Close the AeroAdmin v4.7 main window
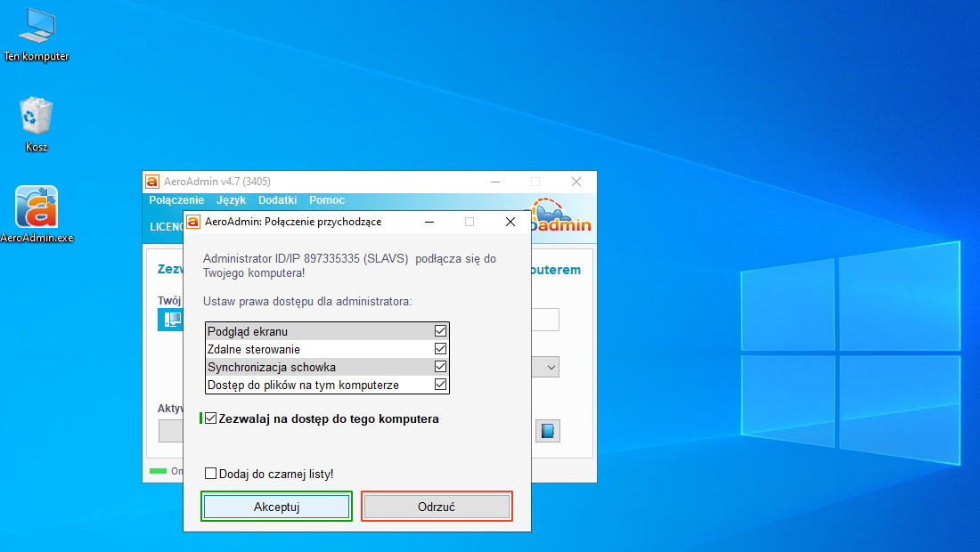 [x=576, y=182]
